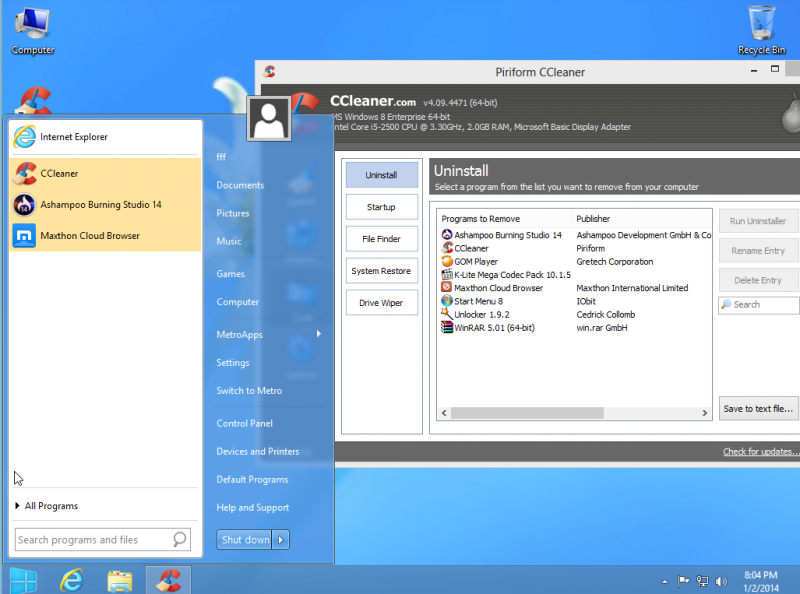Open File Explorer from the taskbar
This screenshot has width=800, height=594.
coord(120,581)
